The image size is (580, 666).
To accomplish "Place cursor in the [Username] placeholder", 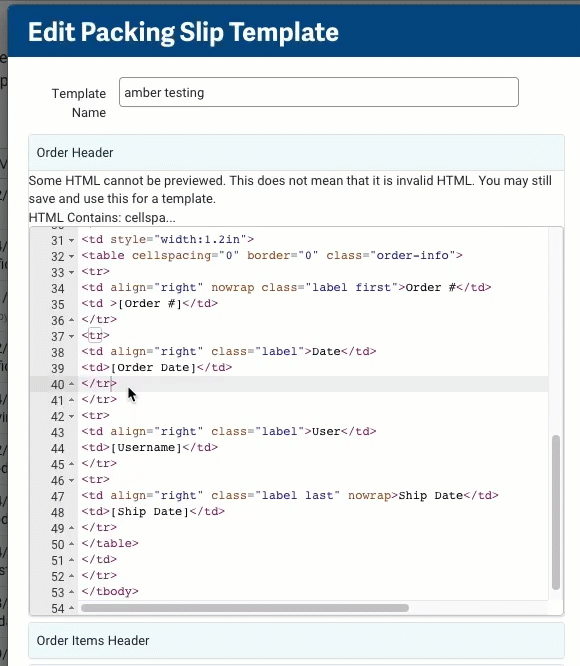I will [x=146, y=447].
